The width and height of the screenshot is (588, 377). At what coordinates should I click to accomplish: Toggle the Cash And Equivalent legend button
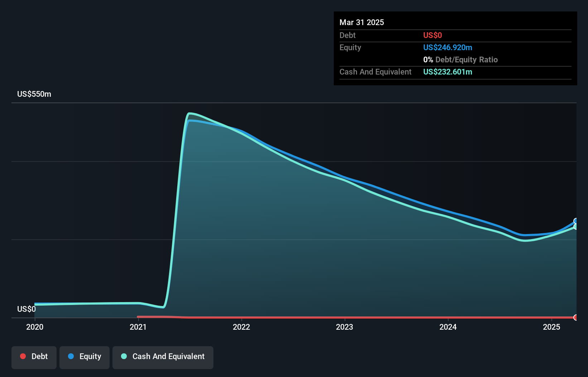pos(163,357)
